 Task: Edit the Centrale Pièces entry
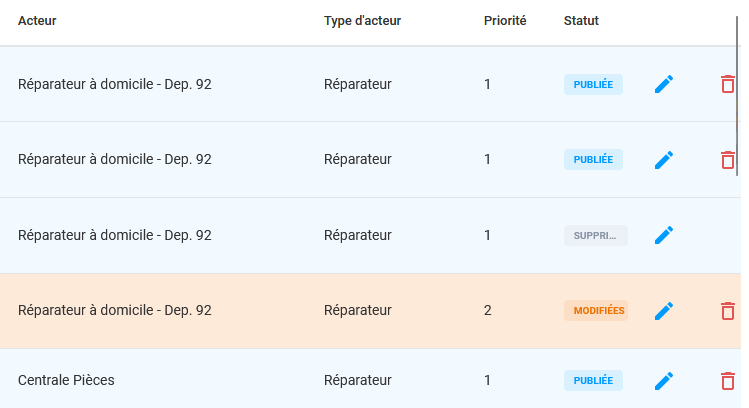664,381
